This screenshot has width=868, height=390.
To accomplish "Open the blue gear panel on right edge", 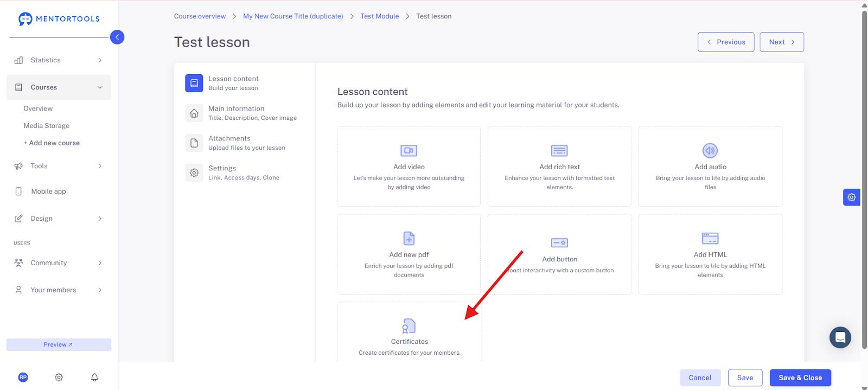I will (852, 197).
